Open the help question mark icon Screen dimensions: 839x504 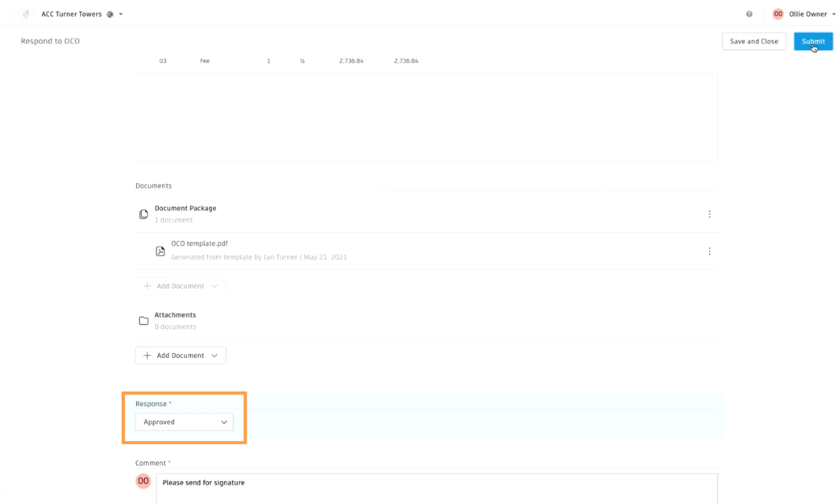(750, 14)
